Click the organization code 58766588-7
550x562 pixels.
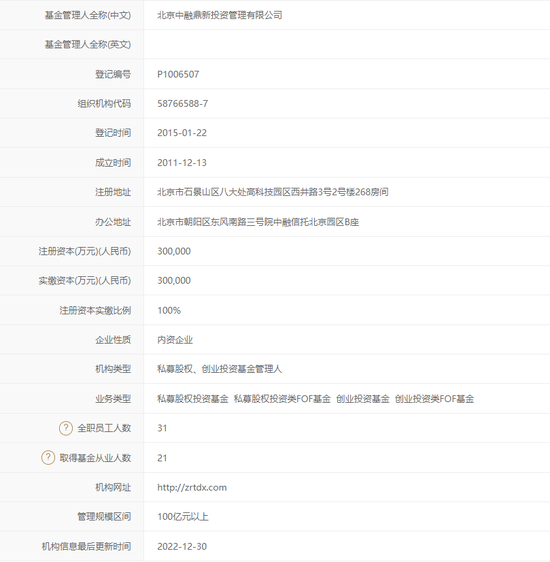coord(182,104)
